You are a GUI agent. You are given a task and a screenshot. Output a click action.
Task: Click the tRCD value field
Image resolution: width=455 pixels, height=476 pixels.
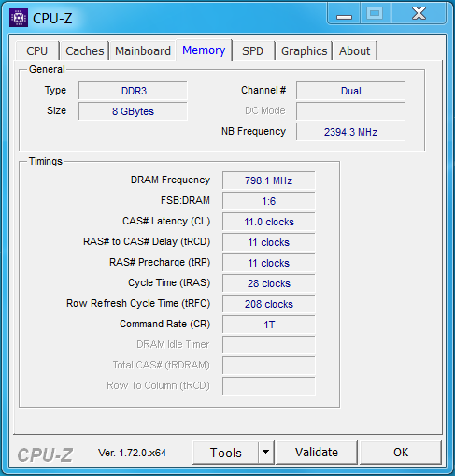[x=269, y=242]
